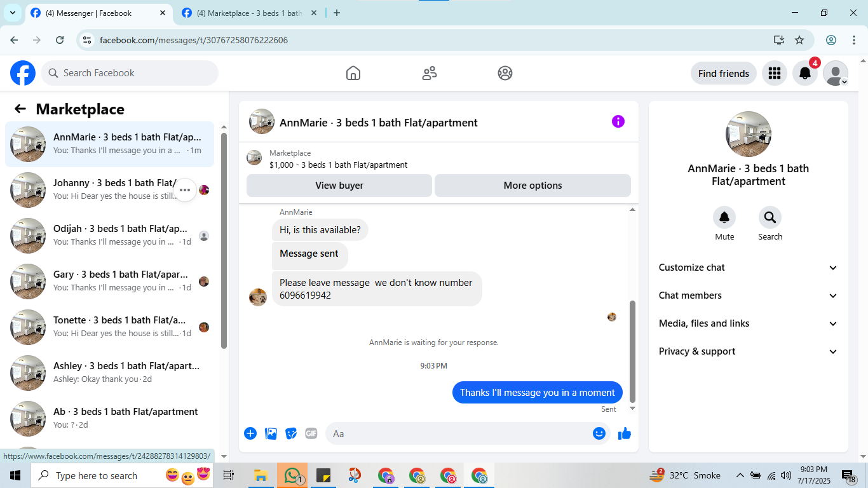Open the GIF picker
Screen dimensions: 868x488
point(311,433)
